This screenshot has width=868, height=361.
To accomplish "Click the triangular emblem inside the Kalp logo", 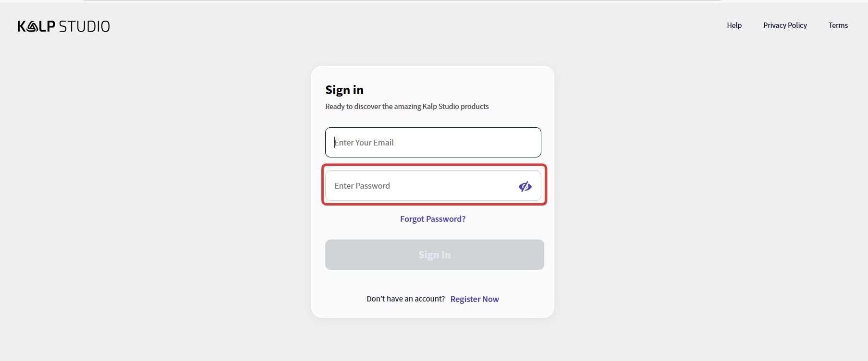I will point(31,27).
